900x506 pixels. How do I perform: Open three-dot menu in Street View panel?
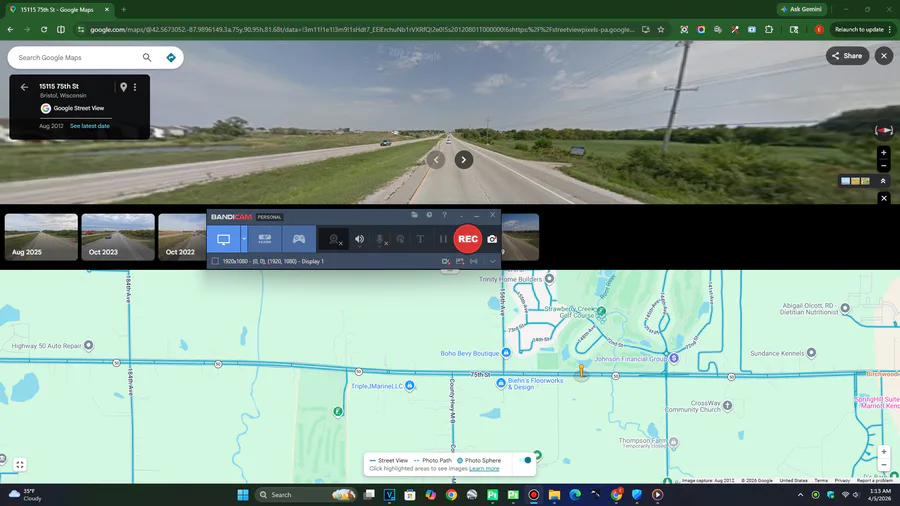point(135,87)
